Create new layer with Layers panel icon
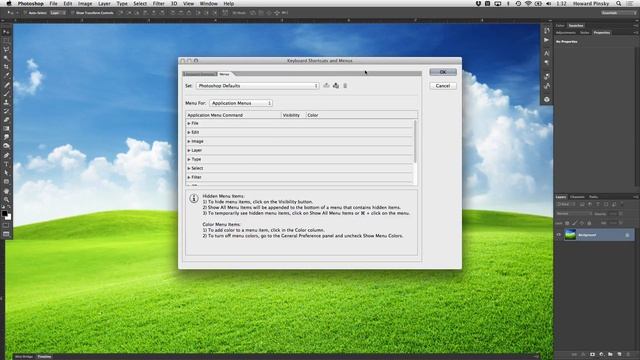The height and width of the screenshot is (360, 640). click(x=619, y=354)
